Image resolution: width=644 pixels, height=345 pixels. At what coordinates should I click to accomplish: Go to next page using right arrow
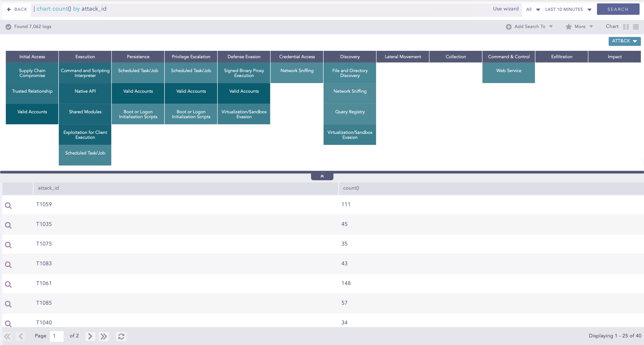point(90,336)
